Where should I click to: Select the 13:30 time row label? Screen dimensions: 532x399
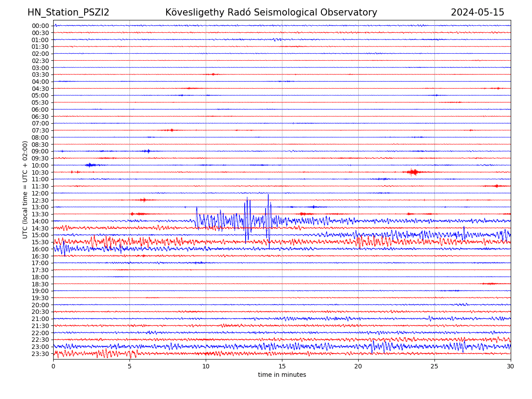[x=40, y=214]
